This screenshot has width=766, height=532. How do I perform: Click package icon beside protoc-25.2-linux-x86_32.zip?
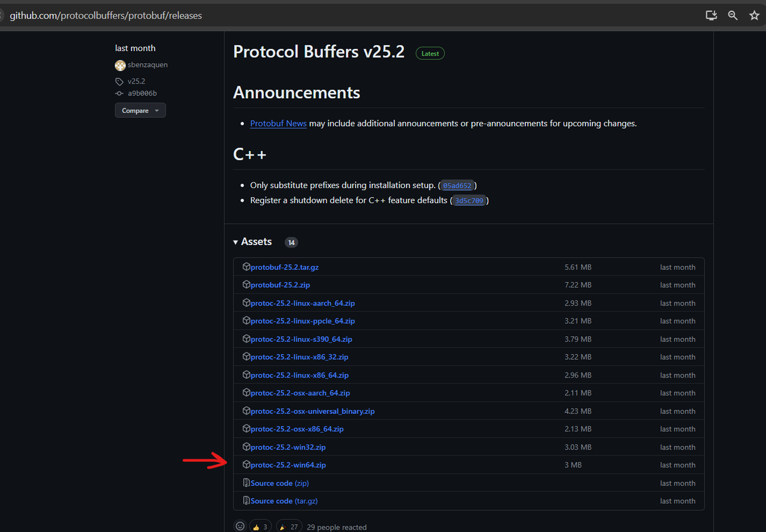pos(246,357)
